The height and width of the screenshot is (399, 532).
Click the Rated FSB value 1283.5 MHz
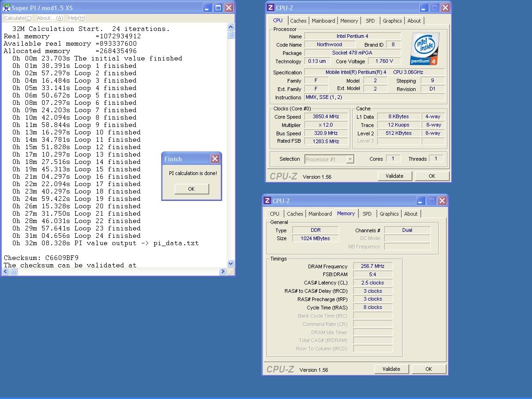[326, 141]
